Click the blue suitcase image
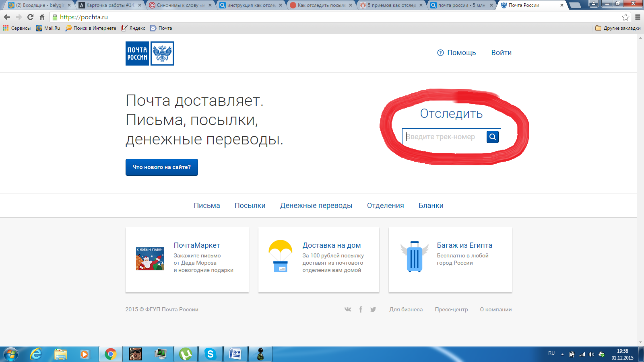The image size is (644, 362). [x=415, y=257]
